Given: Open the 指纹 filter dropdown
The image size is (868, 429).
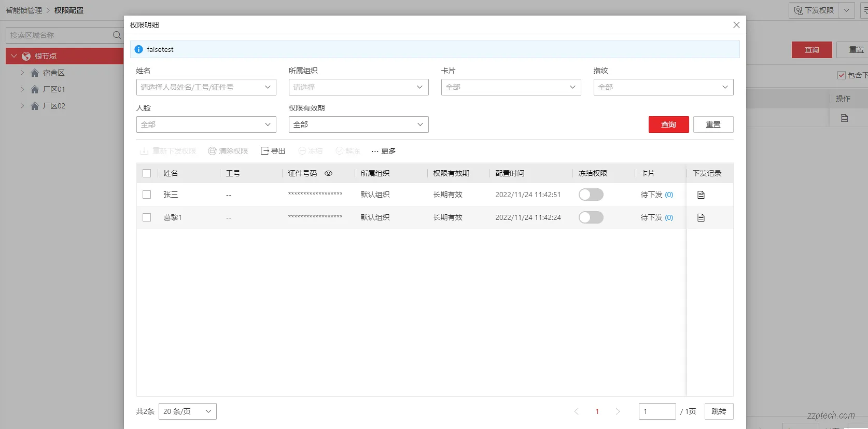Looking at the screenshot, I should tap(663, 87).
